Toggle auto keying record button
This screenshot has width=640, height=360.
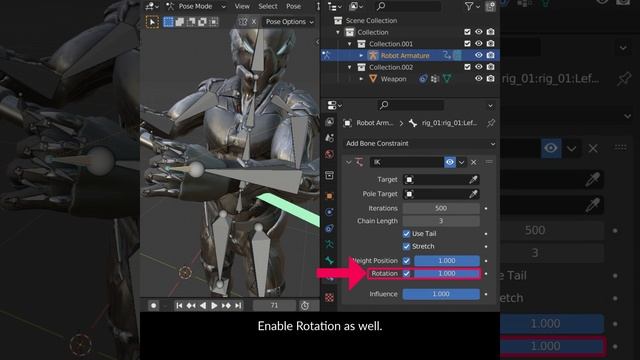point(153,305)
